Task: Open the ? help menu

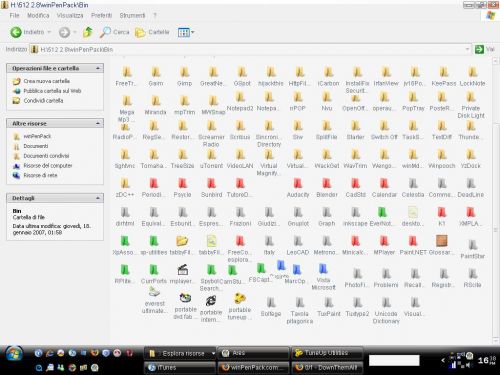Action: (155, 15)
